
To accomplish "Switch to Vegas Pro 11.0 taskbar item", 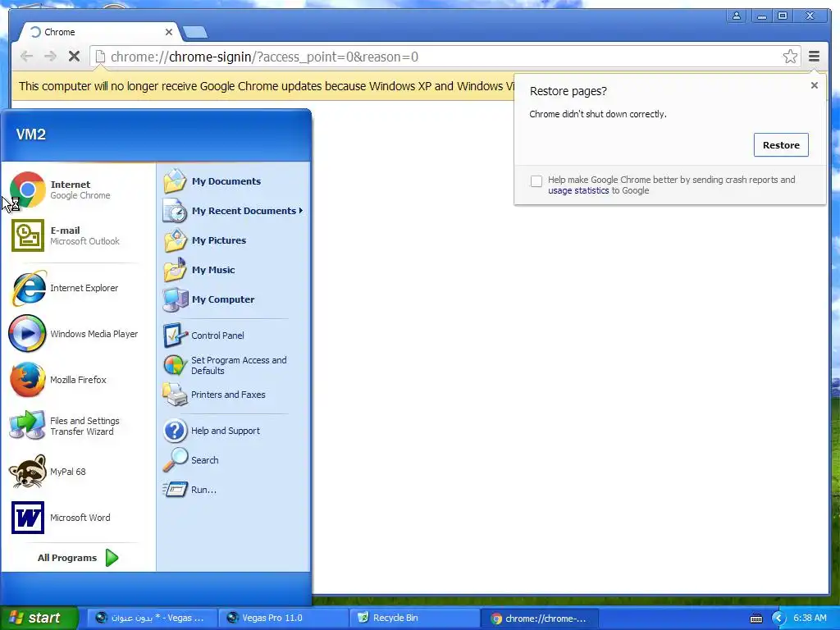I will coord(283,619).
